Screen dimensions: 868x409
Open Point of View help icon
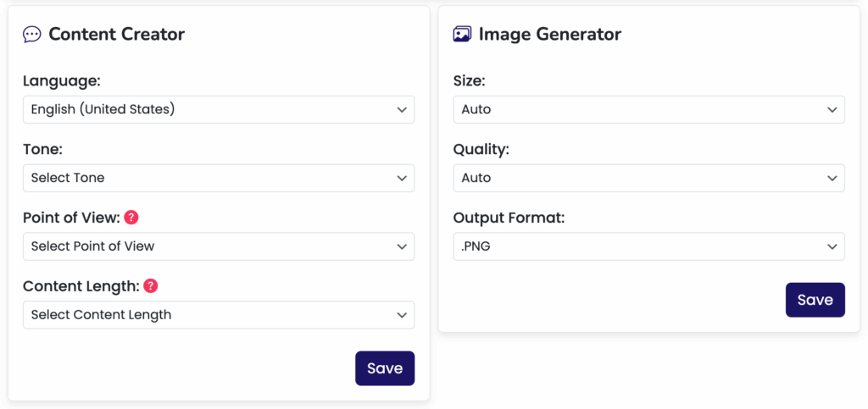[131, 218]
